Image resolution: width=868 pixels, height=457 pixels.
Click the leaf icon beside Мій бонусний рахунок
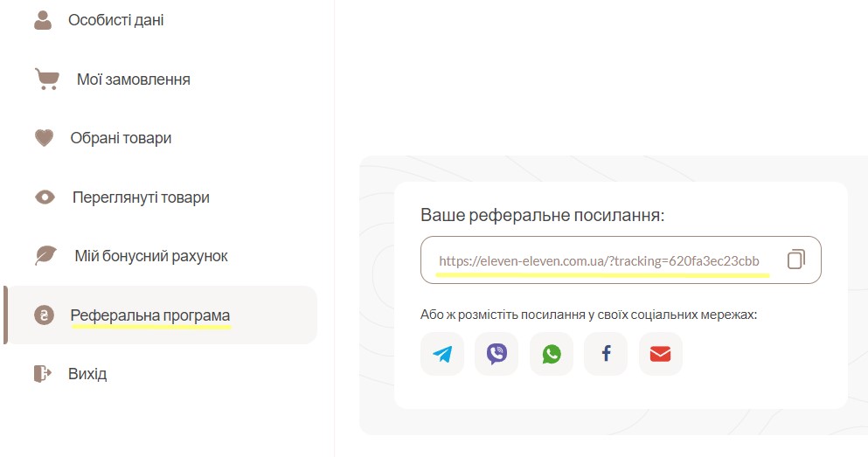click(x=45, y=256)
